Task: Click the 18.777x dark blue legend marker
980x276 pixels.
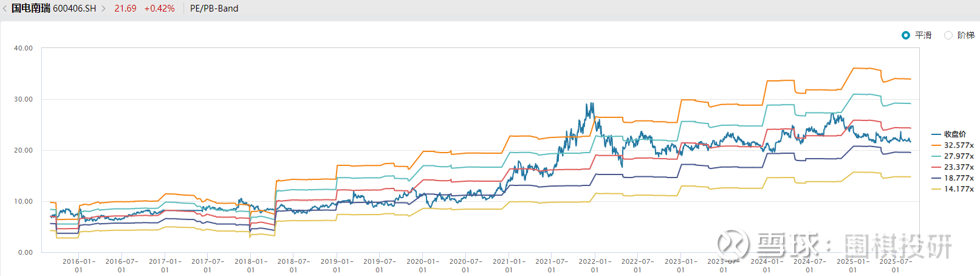Action: tap(936, 178)
